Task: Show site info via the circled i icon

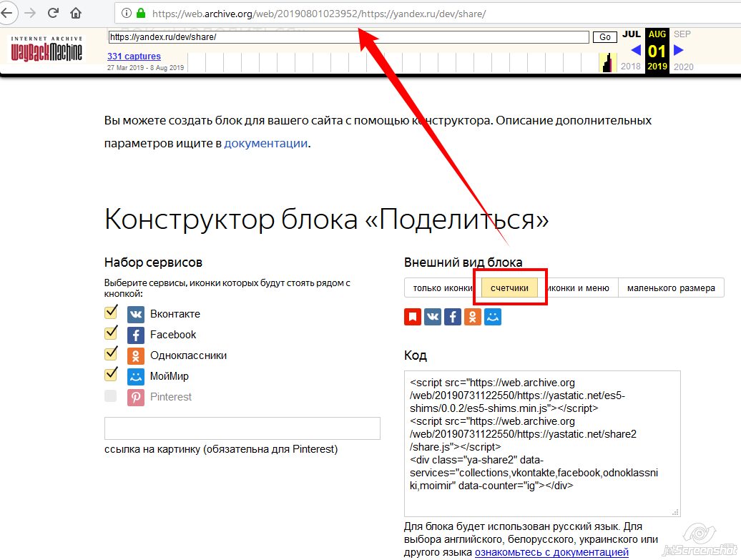Action: click(x=126, y=14)
